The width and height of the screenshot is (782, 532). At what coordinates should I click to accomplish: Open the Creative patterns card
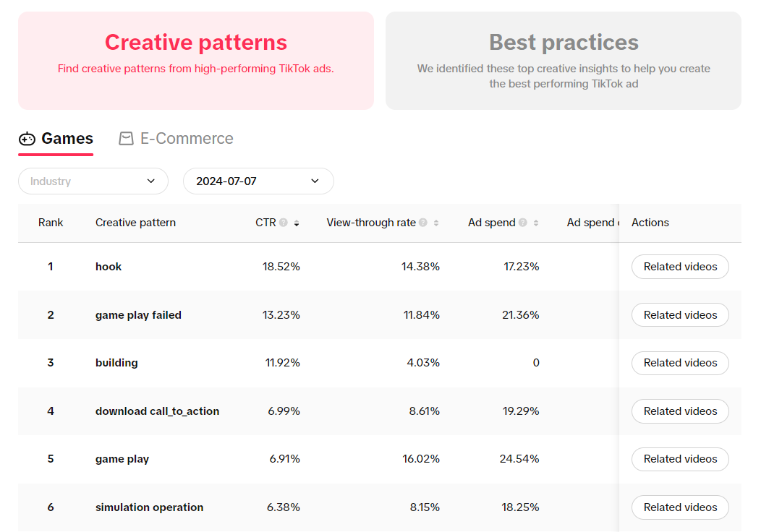[196, 61]
